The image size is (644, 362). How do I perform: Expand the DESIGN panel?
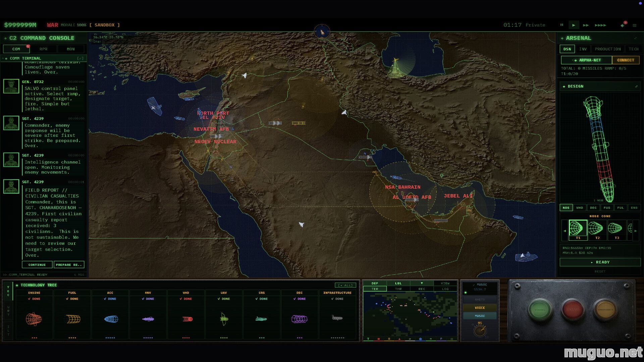636,86
